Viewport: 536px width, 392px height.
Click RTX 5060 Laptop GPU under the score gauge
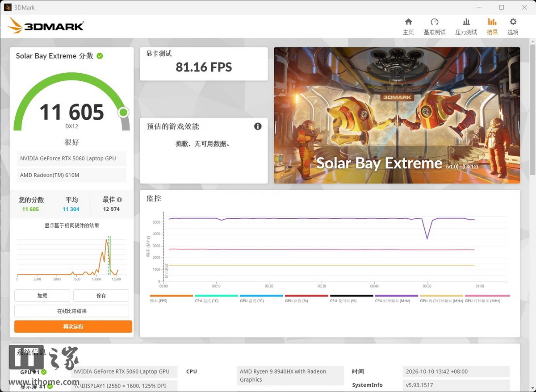click(72, 158)
